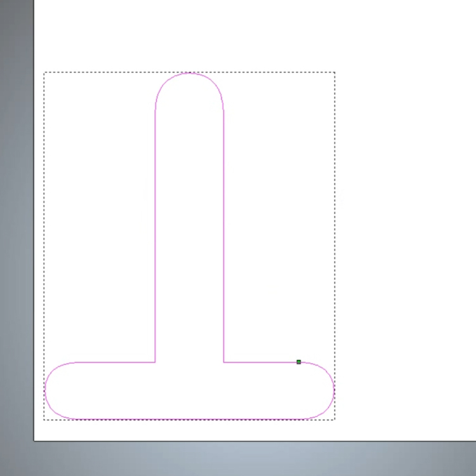Click the base's top edge left of the stem
The width and height of the screenshot is (476, 476).
click(114, 362)
